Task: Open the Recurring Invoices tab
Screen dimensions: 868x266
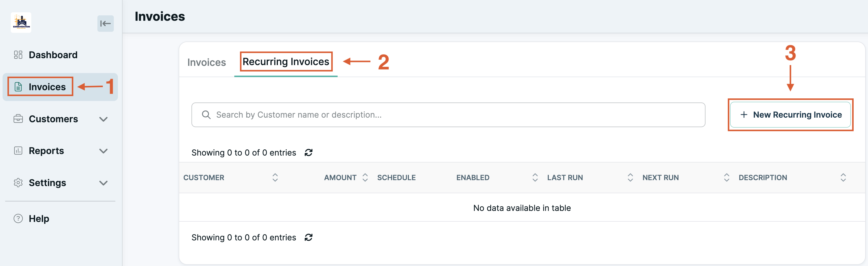Action: pyautogui.click(x=285, y=62)
